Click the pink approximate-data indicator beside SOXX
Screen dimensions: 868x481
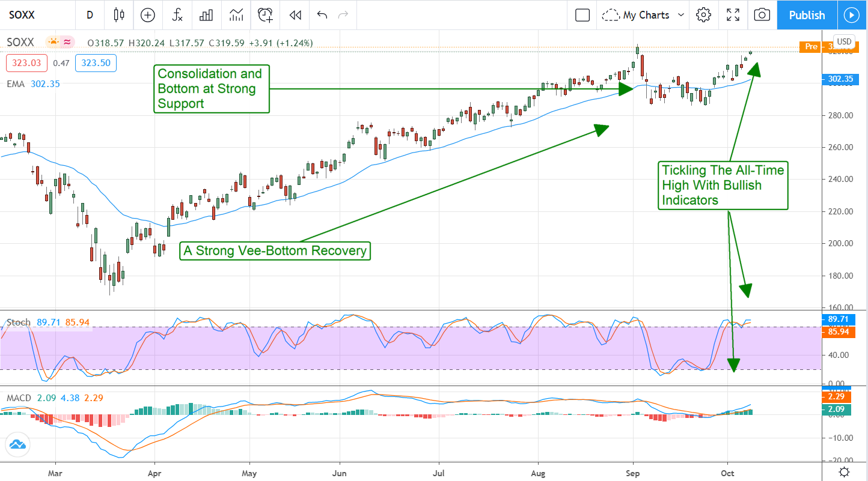67,42
